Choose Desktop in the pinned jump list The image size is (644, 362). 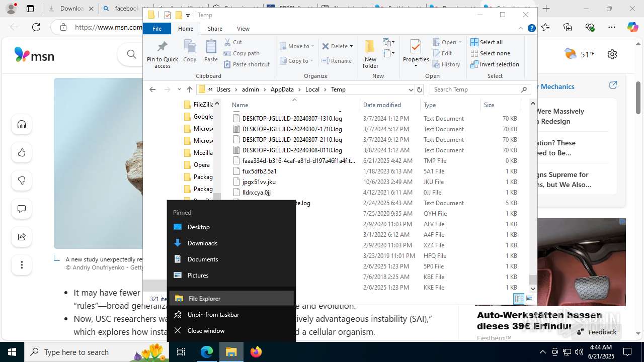[x=231, y=227]
